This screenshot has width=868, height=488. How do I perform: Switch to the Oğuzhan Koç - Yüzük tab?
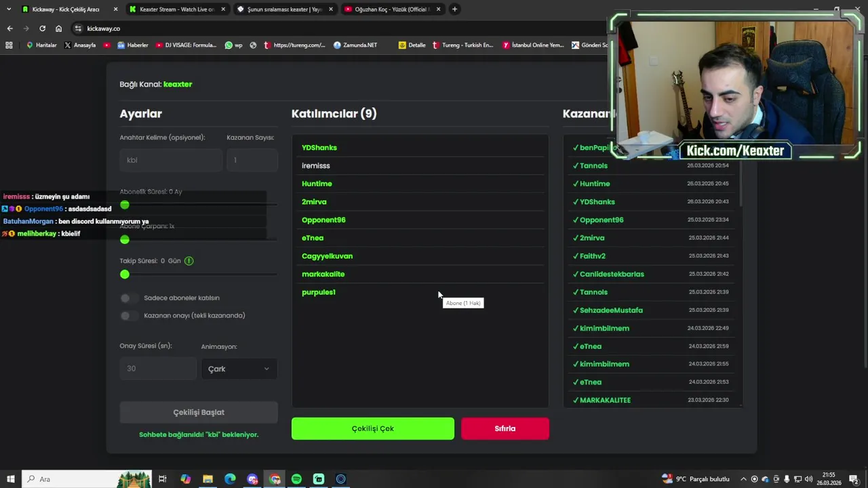click(392, 9)
